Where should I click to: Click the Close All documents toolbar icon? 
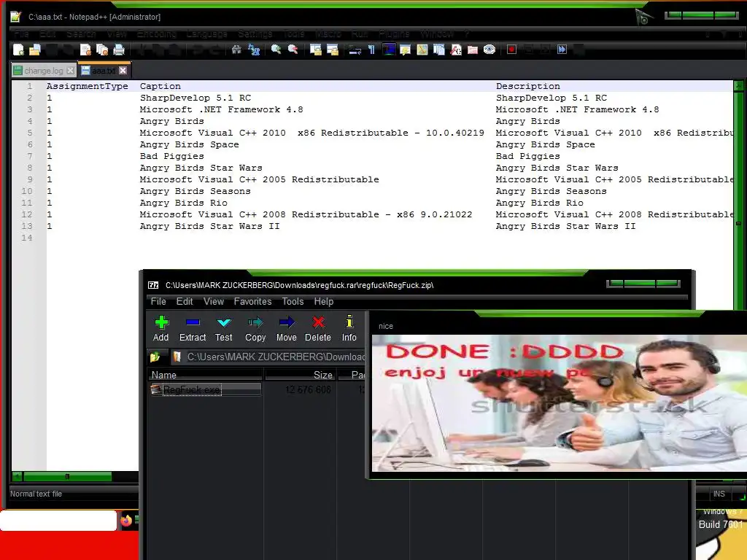102,50
